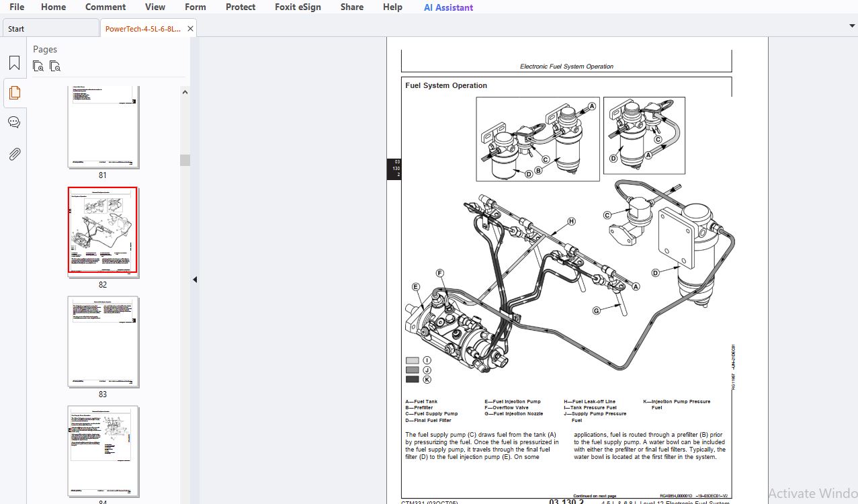Open the Foxit eSign tab
The height and width of the screenshot is (504, 858).
tap(298, 7)
